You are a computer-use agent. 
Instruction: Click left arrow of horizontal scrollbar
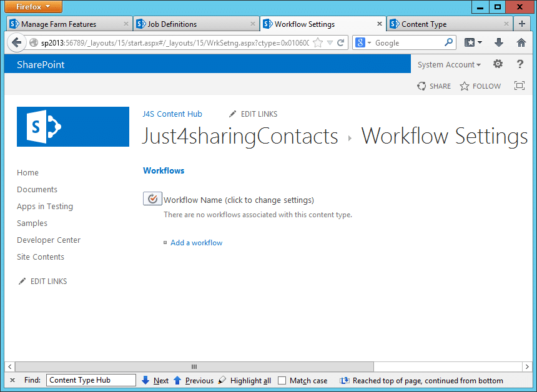(x=9, y=366)
